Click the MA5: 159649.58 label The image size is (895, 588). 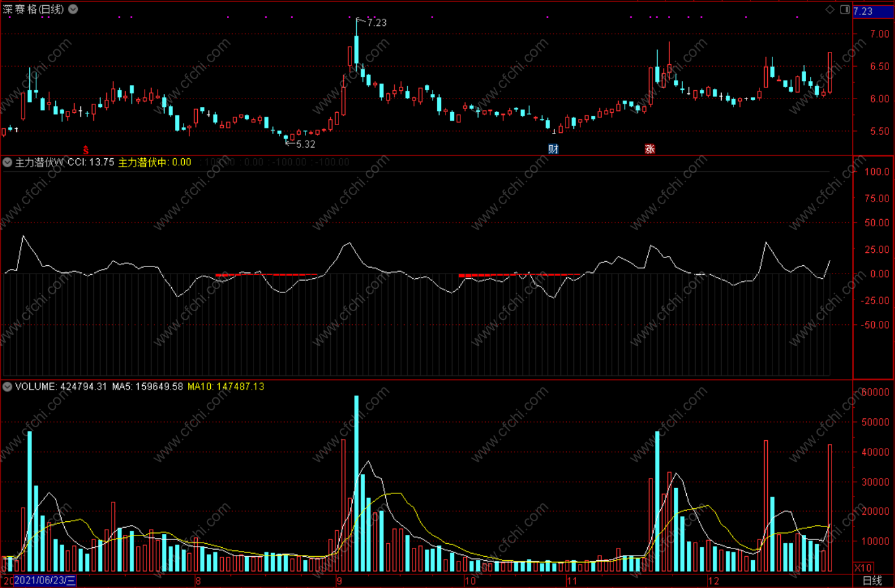[x=147, y=386]
